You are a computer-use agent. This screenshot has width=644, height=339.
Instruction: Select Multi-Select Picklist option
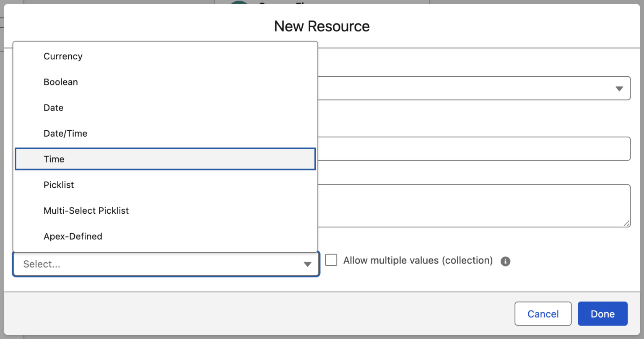86,210
